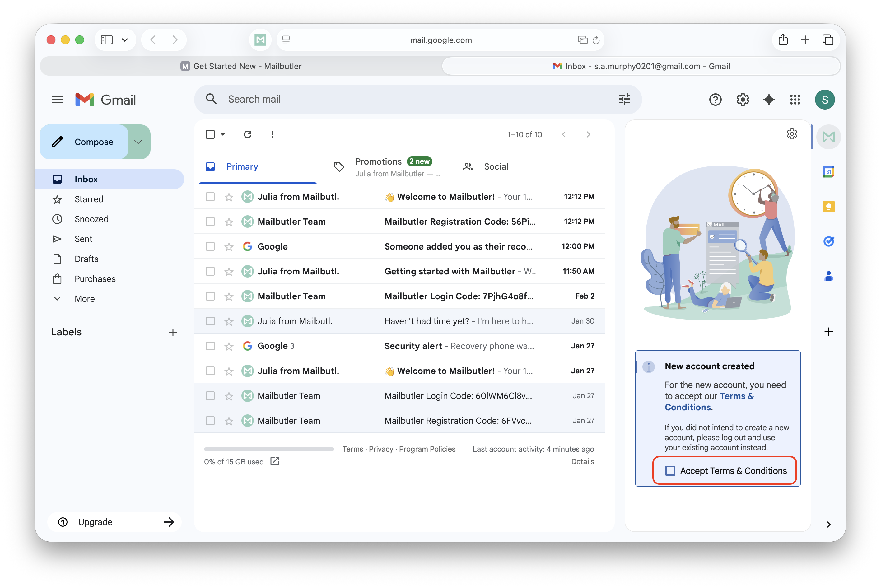Open the Gemini sparkle icon

tap(768, 99)
